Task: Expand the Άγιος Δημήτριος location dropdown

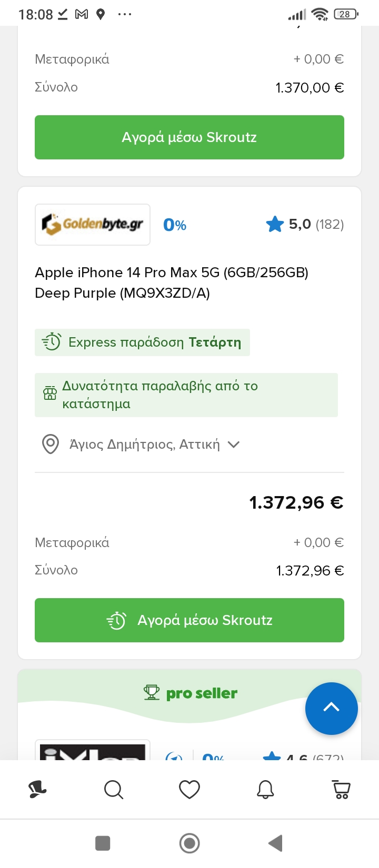Action: coord(233,445)
